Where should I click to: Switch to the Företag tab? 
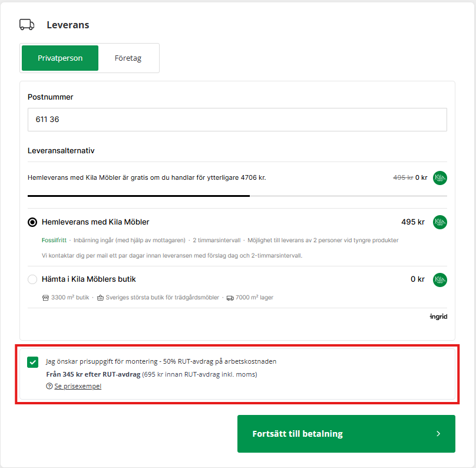coord(128,58)
